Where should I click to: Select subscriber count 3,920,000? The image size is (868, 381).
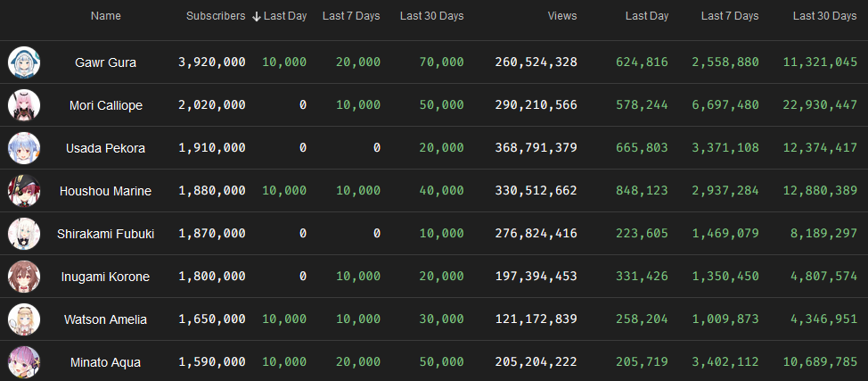pyautogui.click(x=212, y=62)
